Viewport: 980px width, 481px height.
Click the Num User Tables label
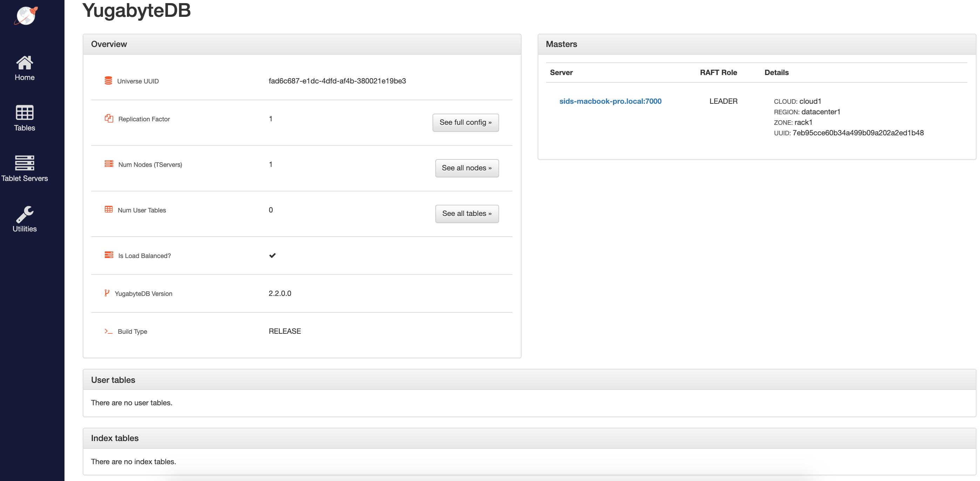tap(142, 210)
